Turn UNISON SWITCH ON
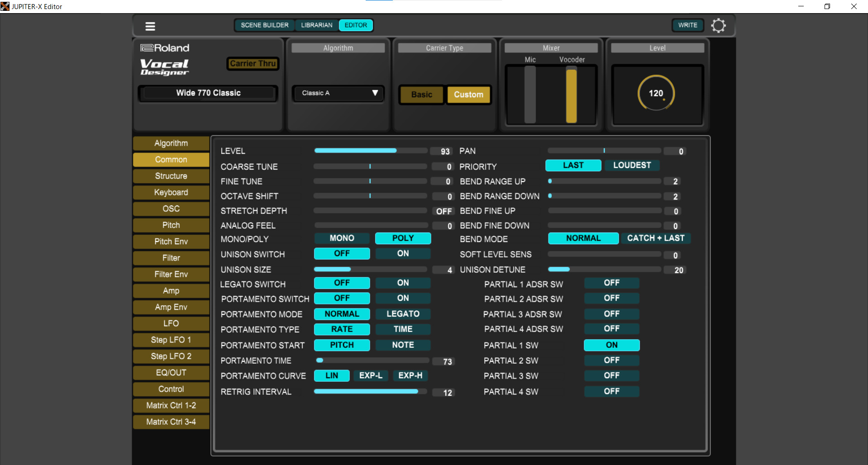868x465 pixels. (x=403, y=254)
